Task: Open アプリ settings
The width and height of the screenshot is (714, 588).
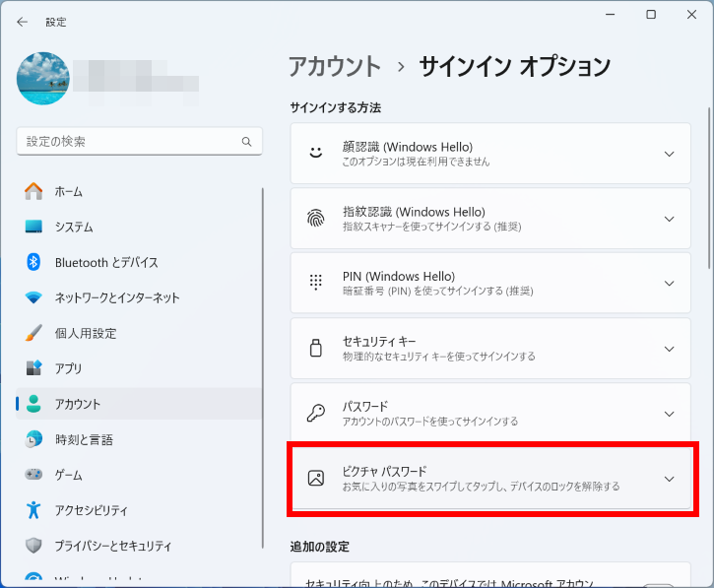Action: point(139,368)
